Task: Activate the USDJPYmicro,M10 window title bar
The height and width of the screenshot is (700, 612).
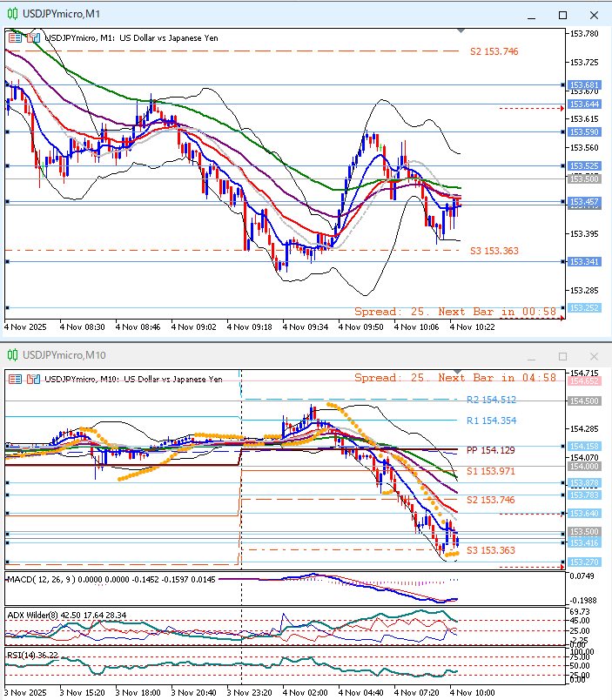Action: (x=261, y=356)
